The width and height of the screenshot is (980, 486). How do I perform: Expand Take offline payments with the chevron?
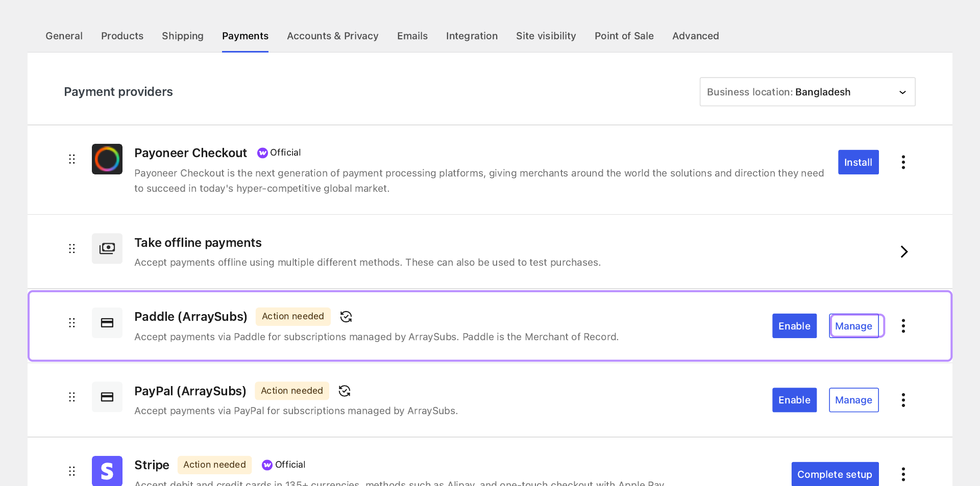point(904,251)
